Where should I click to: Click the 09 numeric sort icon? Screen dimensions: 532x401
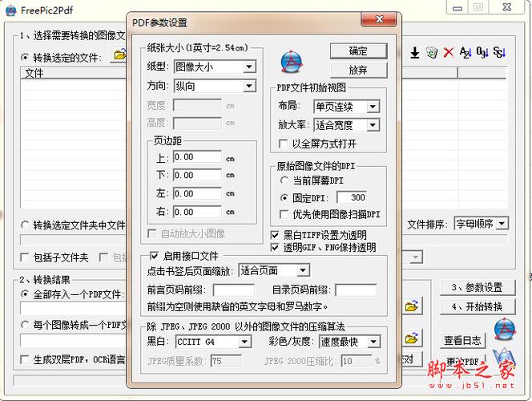click(482, 53)
